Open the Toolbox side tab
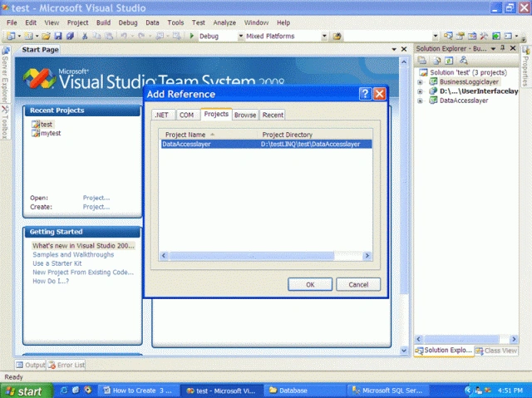The height and width of the screenshot is (398, 532). pos(5,122)
